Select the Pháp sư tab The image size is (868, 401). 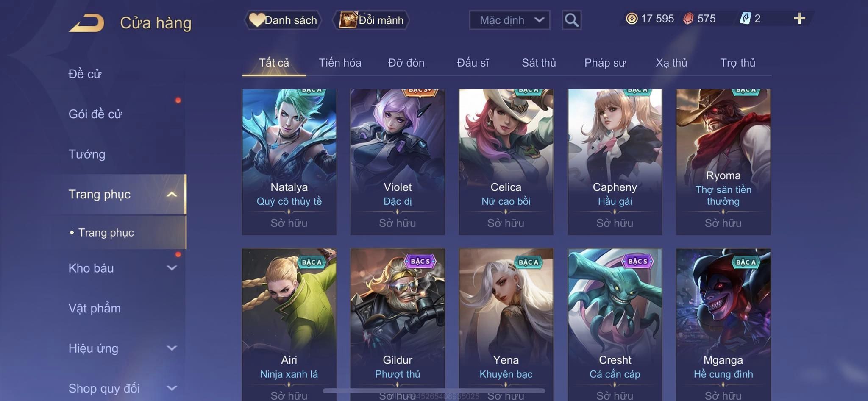[x=605, y=63]
